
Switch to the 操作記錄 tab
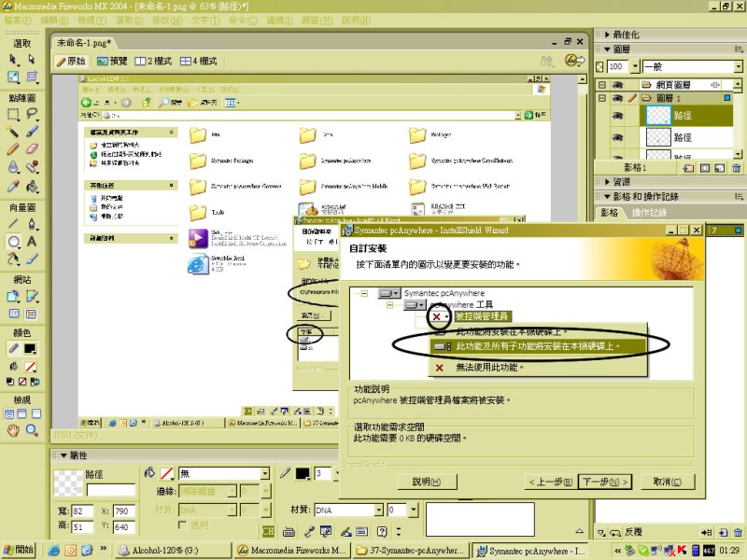click(649, 213)
